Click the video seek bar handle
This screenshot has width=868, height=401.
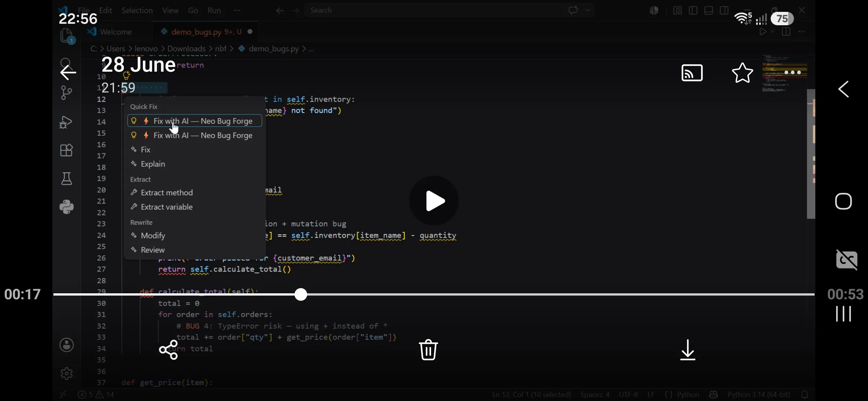point(301,294)
